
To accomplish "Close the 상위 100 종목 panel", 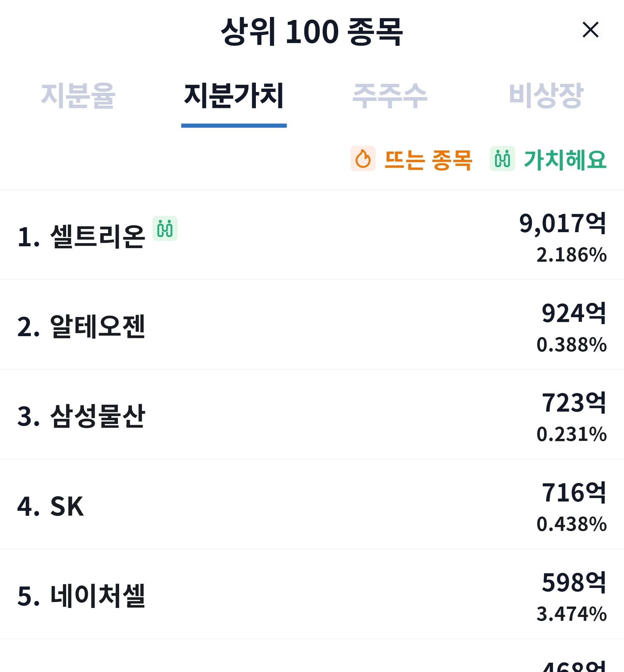I will [590, 30].
